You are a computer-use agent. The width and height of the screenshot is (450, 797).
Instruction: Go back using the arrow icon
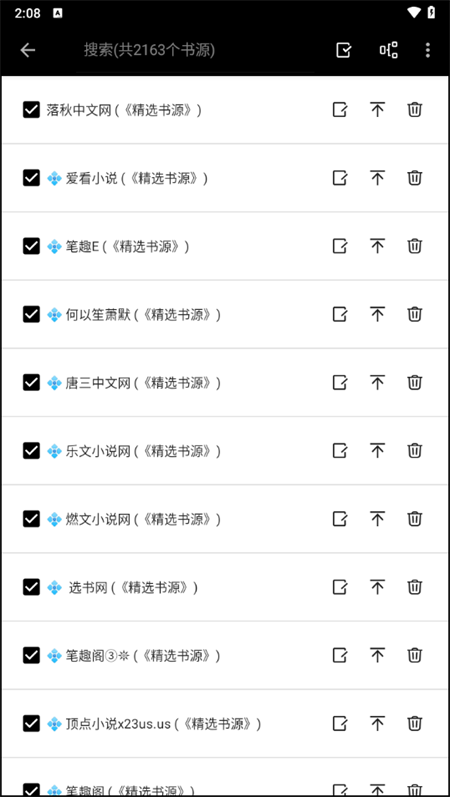point(27,50)
